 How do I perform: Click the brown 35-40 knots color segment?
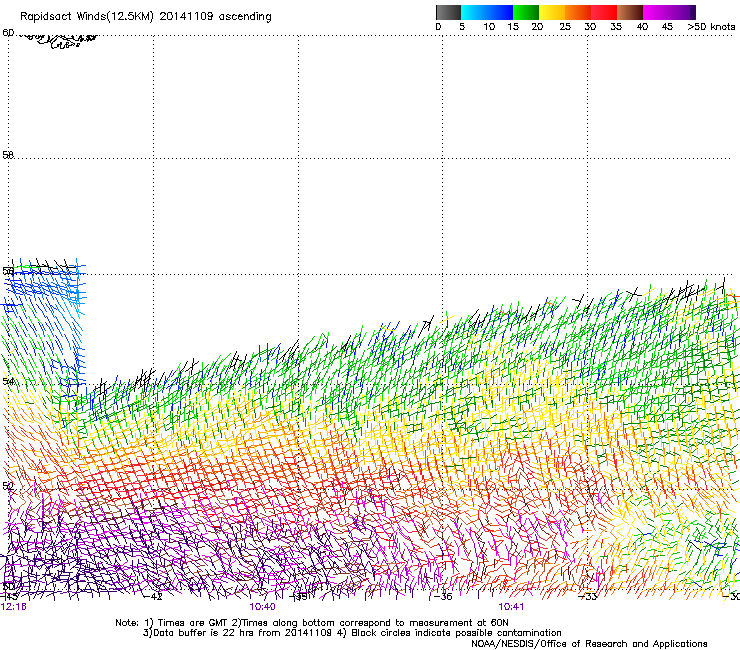pos(630,12)
